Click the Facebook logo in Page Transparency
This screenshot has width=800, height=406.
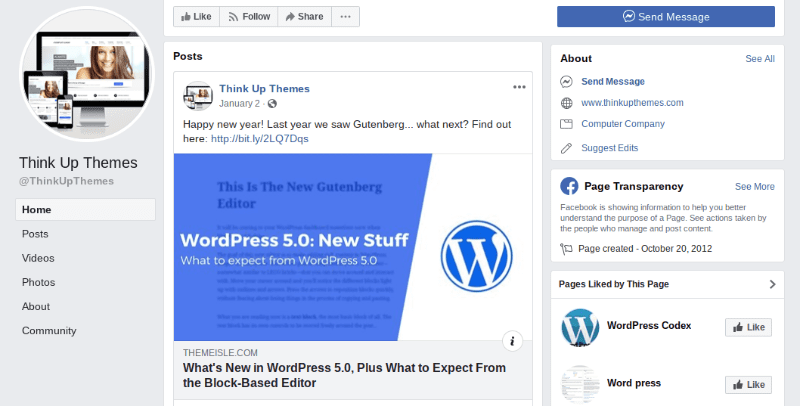pyautogui.click(x=569, y=186)
